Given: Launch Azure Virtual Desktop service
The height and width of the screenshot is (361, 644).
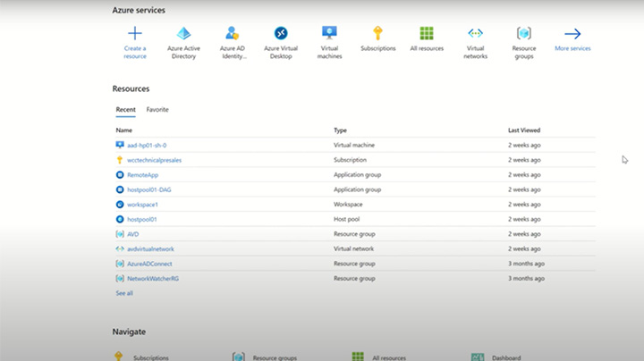Looking at the screenshot, I should (281, 34).
